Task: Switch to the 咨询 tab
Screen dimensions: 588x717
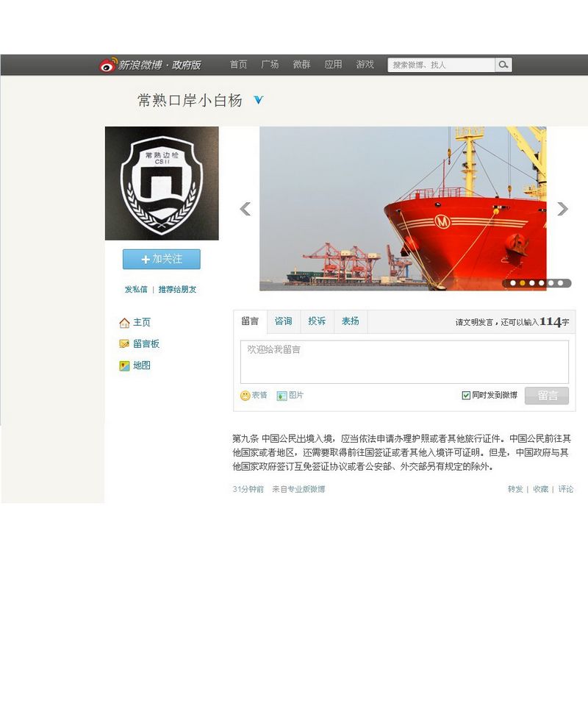Action: (x=283, y=321)
